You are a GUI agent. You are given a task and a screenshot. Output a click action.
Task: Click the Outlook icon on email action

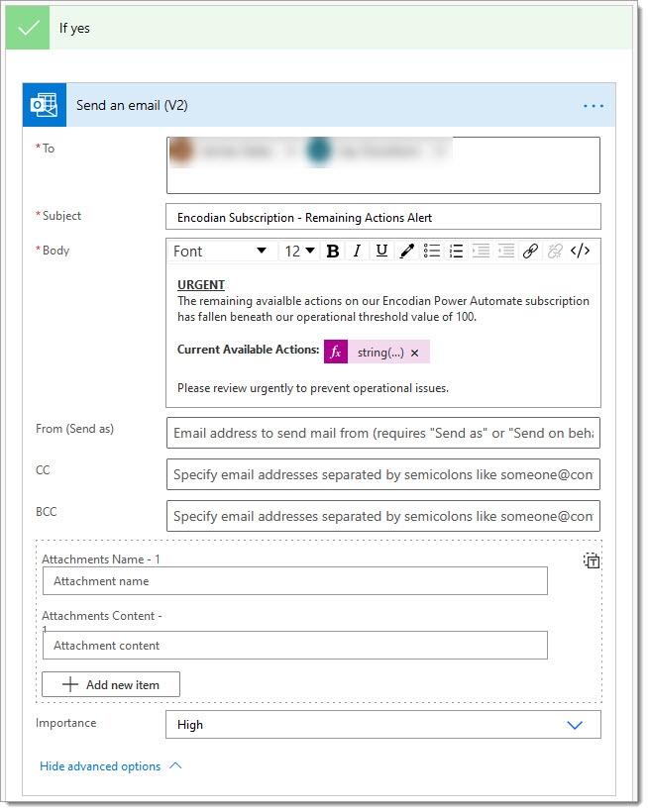pyautogui.click(x=45, y=105)
